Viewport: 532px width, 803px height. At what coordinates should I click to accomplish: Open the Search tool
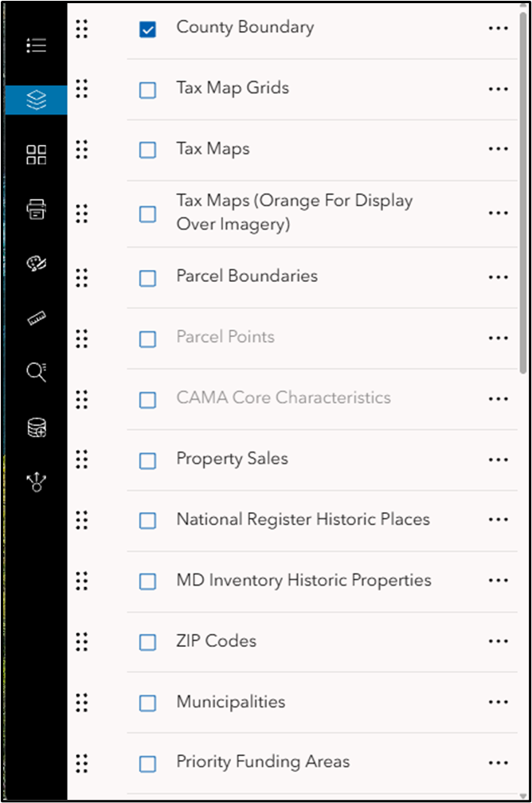35,372
